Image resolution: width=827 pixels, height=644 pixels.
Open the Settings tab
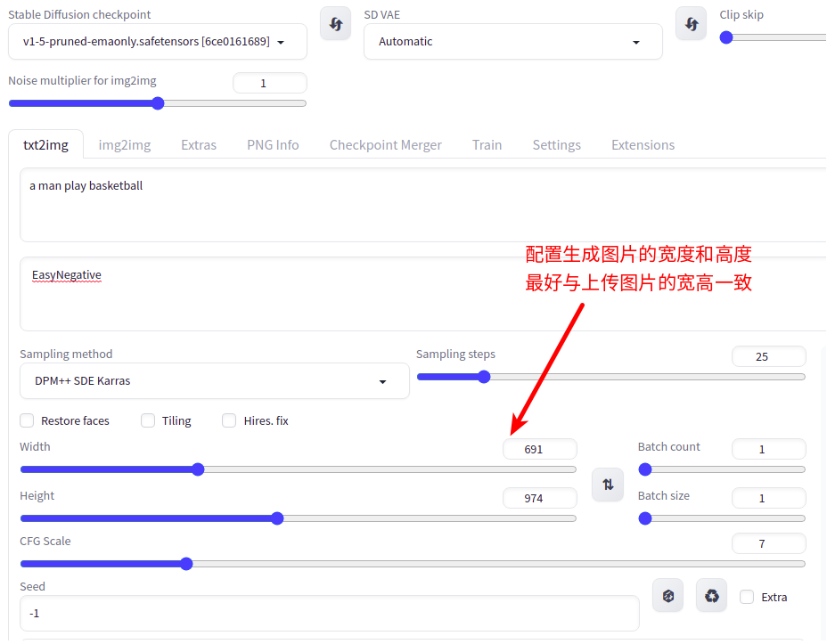(x=556, y=144)
